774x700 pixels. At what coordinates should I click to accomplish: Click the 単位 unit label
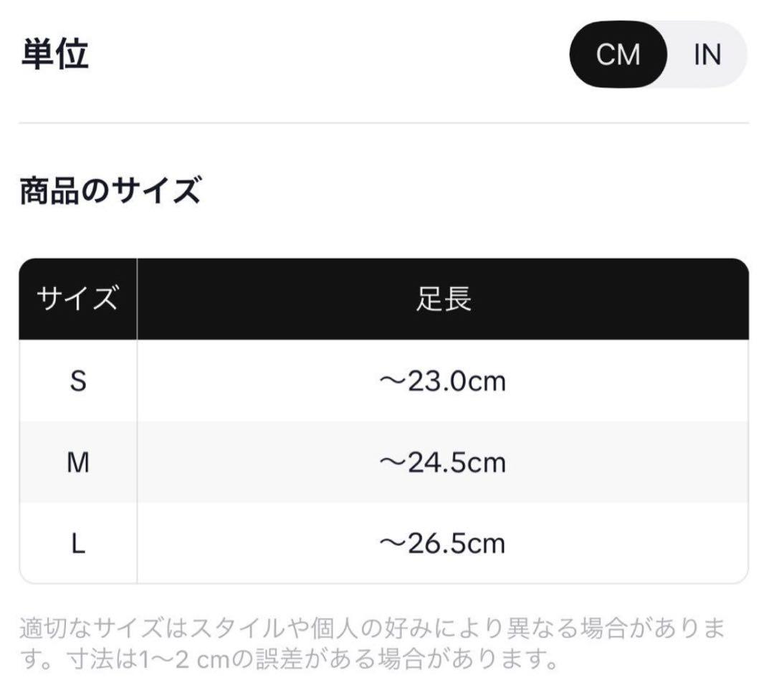(55, 54)
